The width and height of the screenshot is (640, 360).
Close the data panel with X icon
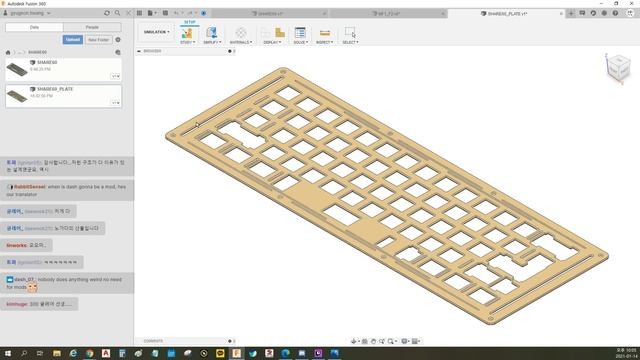(128, 13)
